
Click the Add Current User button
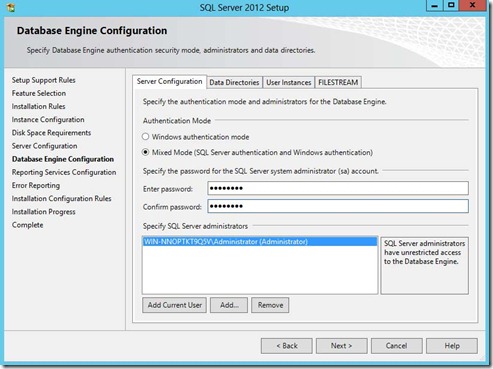coord(174,305)
